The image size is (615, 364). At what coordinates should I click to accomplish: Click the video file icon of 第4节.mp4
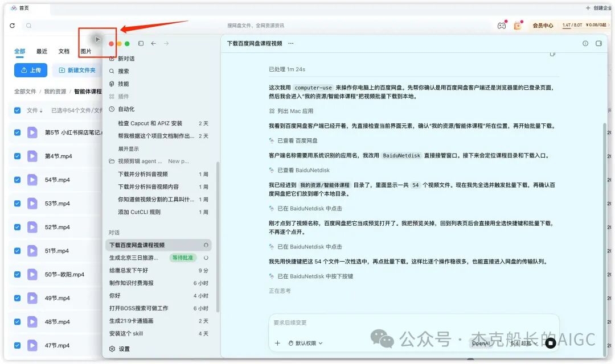(32, 156)
